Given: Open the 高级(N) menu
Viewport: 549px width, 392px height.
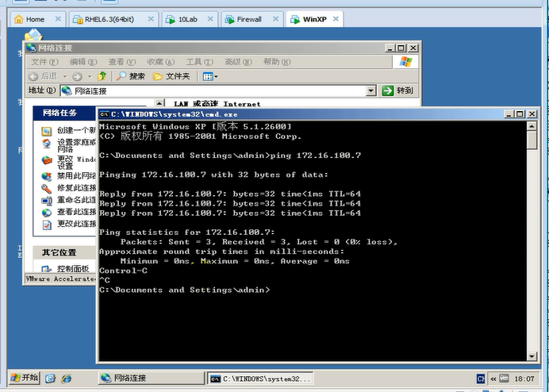Looking at the screenshot, I should pyautogui.click(x=238, y=62).
